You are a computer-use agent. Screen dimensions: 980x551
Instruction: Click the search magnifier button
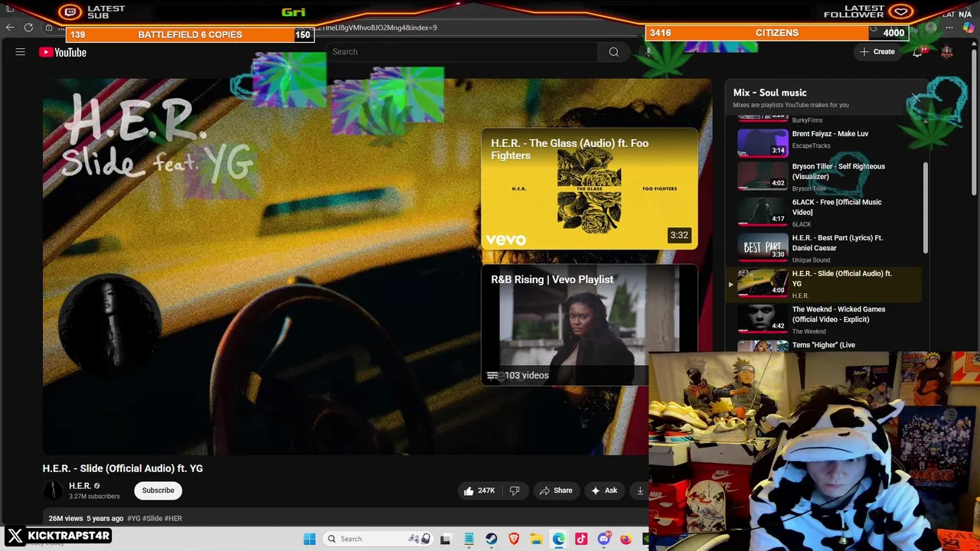pos(613,52)
